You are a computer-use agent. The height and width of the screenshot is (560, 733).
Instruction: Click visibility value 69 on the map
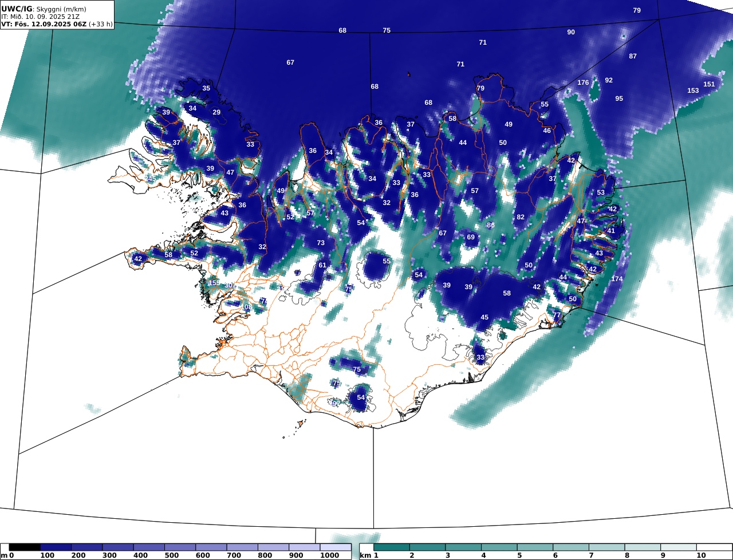471,237
